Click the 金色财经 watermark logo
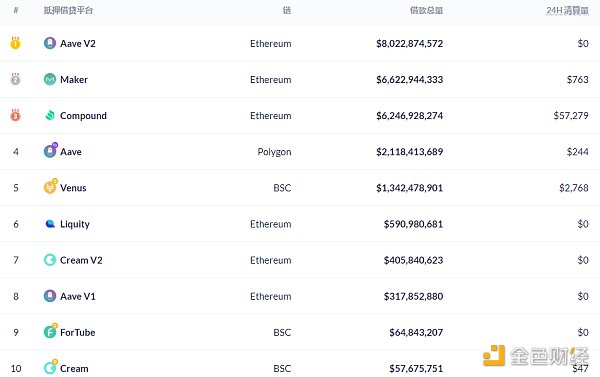 tap(536, 356)
